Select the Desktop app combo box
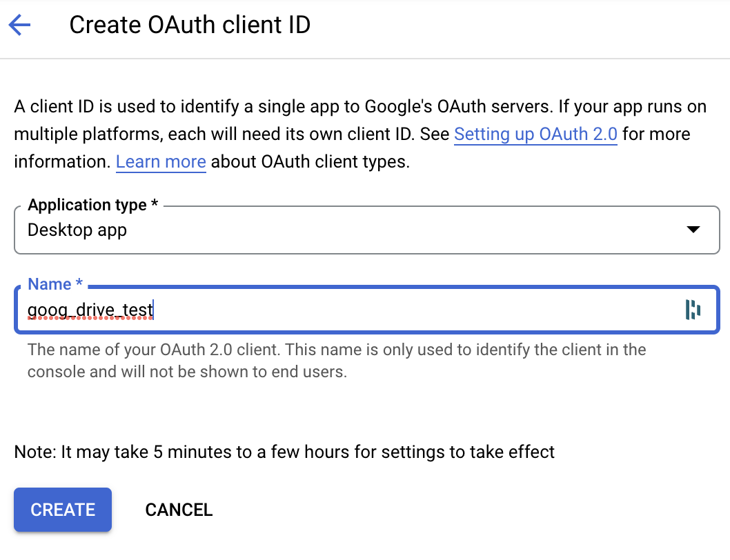This screenshot has height=560, width=730. (367, 230)
